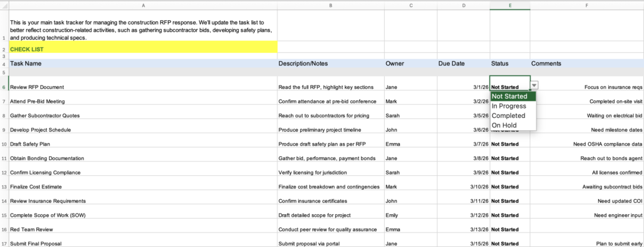The image size is (644, 247).
Task: Click 'Confirm insurance certificates' cell
Action: click(331, 197)
